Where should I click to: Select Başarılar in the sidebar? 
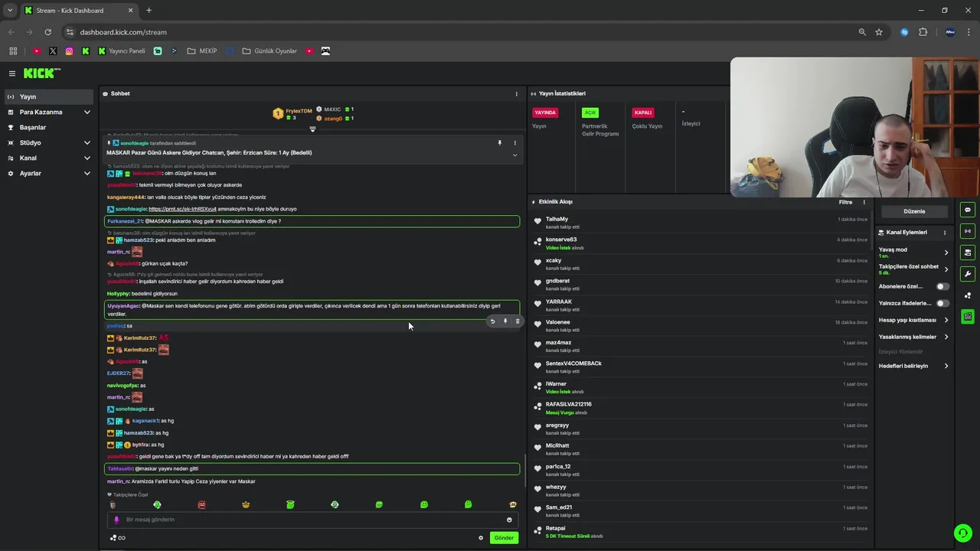49,127
